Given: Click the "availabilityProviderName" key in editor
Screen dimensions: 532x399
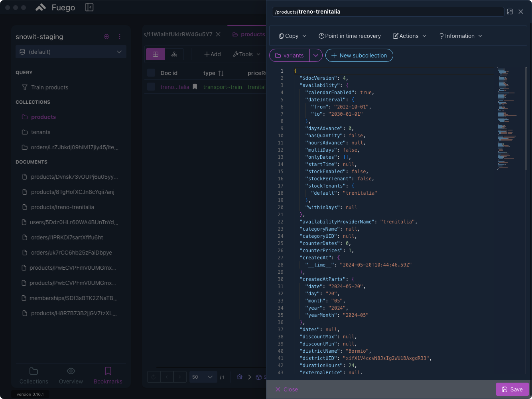Looking at the screenshot, I should [x=337, y=222].
